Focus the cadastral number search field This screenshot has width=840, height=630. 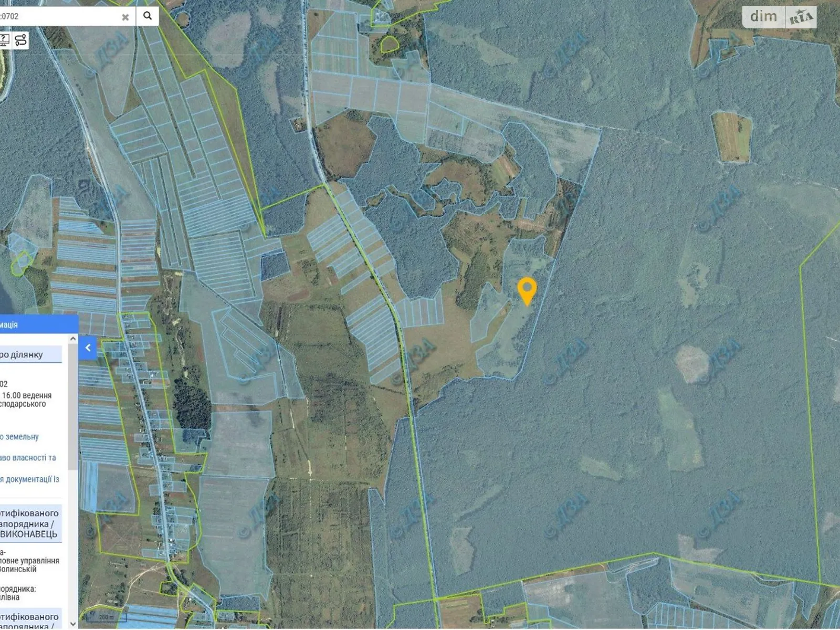[x=58, y=16]
